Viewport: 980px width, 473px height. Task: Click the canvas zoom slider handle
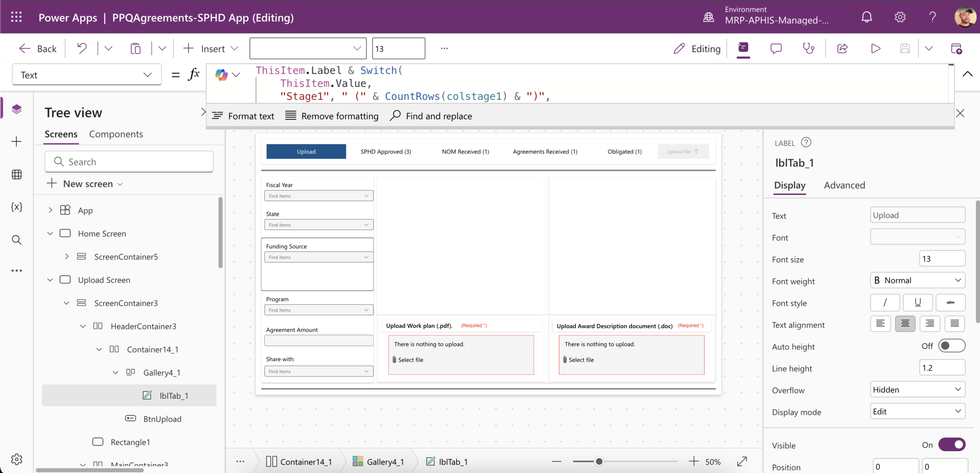[599, 462]
